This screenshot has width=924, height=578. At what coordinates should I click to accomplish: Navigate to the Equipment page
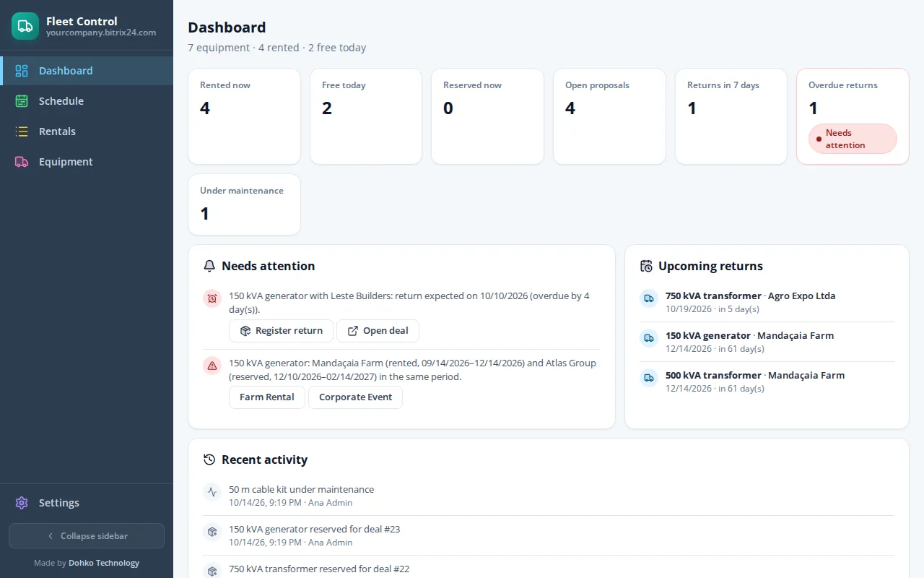tap(87, 162)
